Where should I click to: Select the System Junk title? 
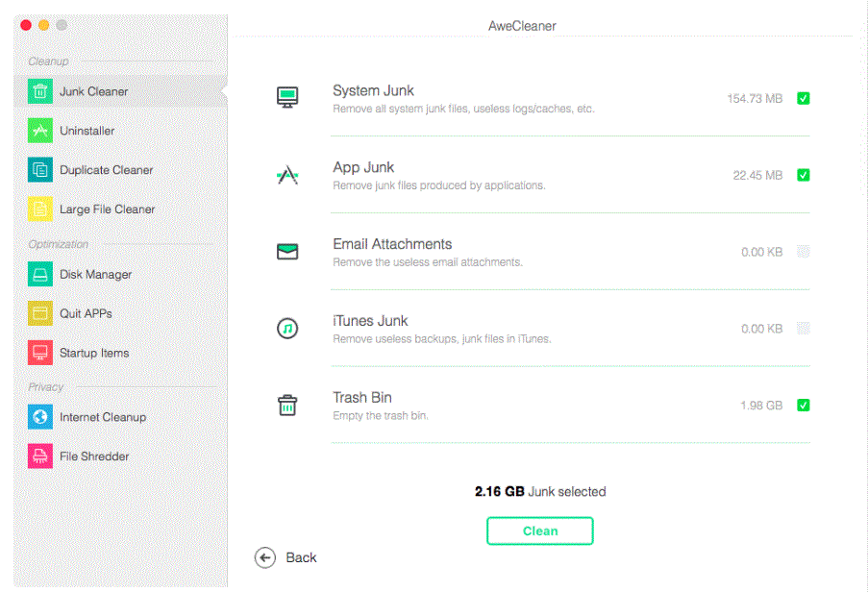tap(373, 90)
